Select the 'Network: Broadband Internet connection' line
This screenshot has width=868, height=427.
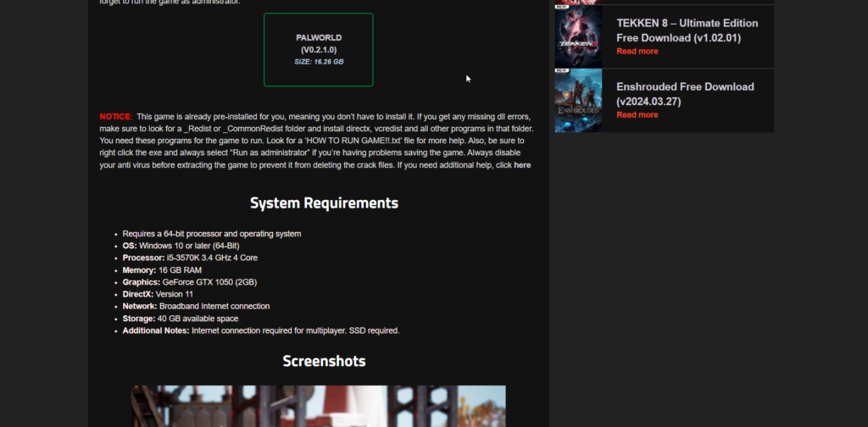point(196,307)
